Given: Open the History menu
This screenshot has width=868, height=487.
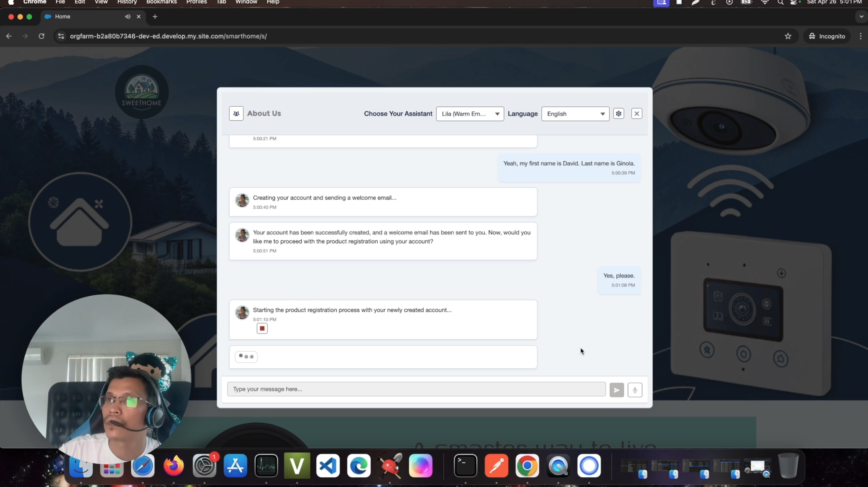Looking at the screenshot, I should [127, 2].
